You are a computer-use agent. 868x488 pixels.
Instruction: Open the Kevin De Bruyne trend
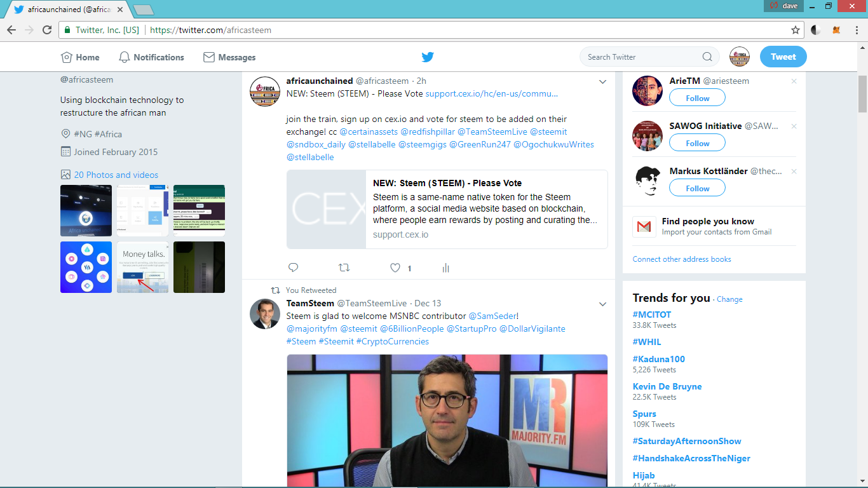click(667, 386)
